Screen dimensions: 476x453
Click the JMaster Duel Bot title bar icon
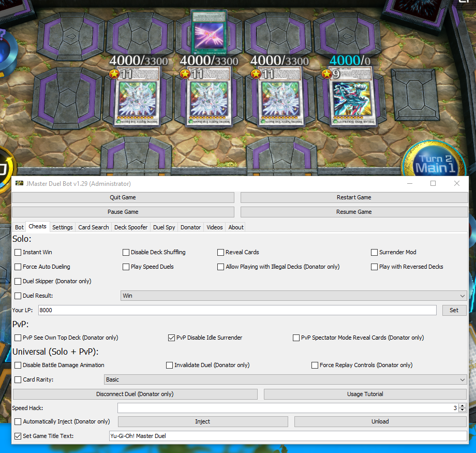click(20, 183)
